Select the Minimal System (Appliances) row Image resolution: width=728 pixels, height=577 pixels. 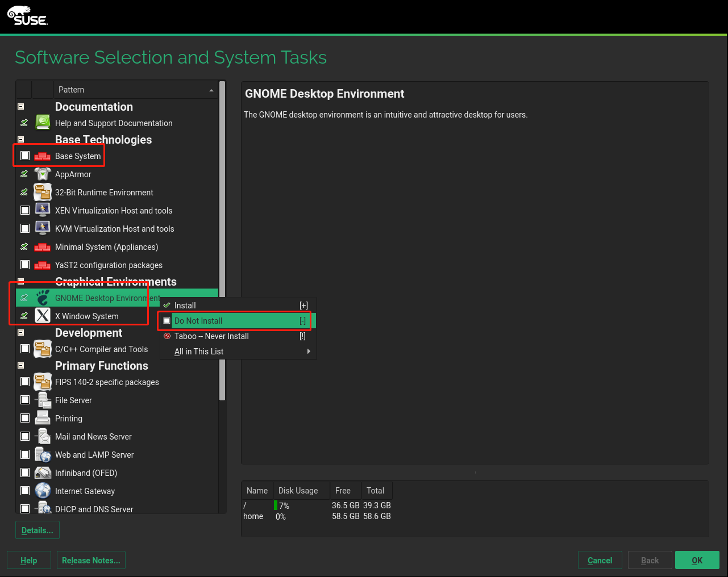[117, 247]
